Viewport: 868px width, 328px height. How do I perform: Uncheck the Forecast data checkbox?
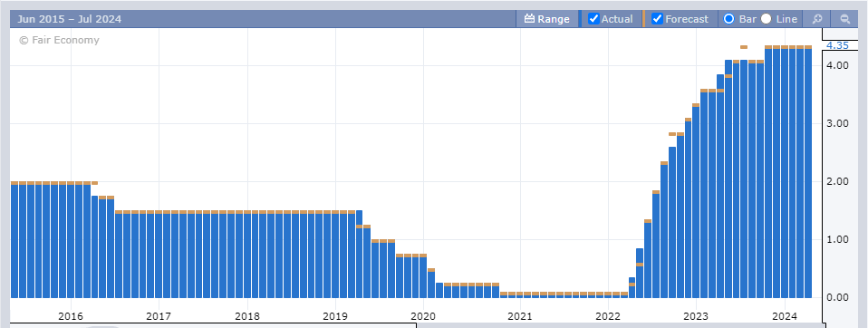click(658, 19)
